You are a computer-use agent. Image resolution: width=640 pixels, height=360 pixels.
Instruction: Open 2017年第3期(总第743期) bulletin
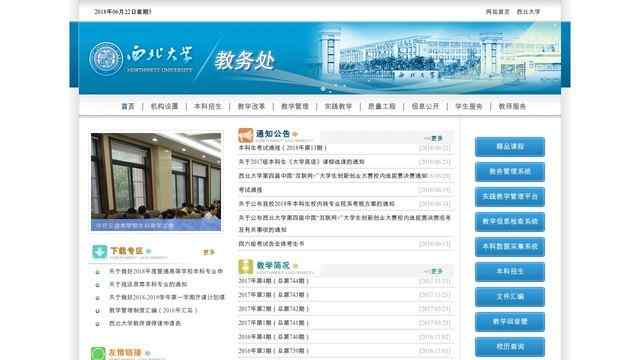click(273, 295)
